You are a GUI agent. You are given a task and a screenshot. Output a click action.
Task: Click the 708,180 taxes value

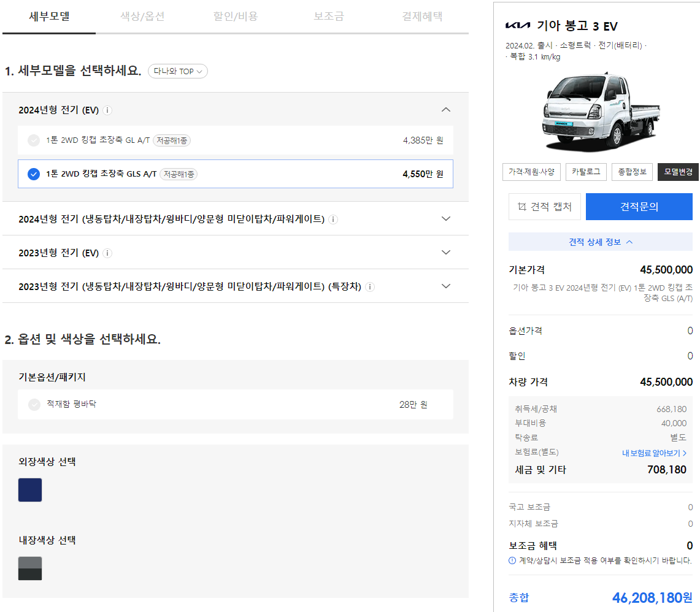(x=666, y=470)
